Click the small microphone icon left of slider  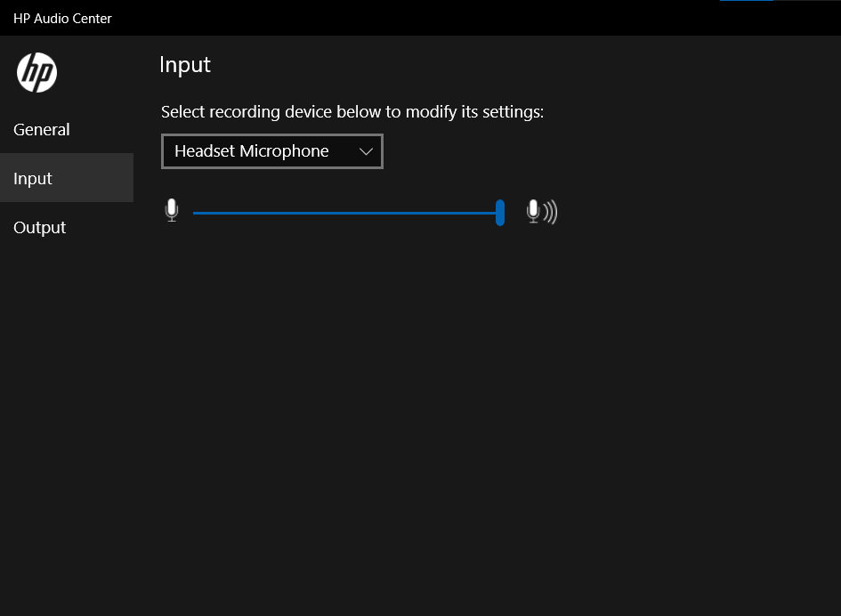[171, 210]
